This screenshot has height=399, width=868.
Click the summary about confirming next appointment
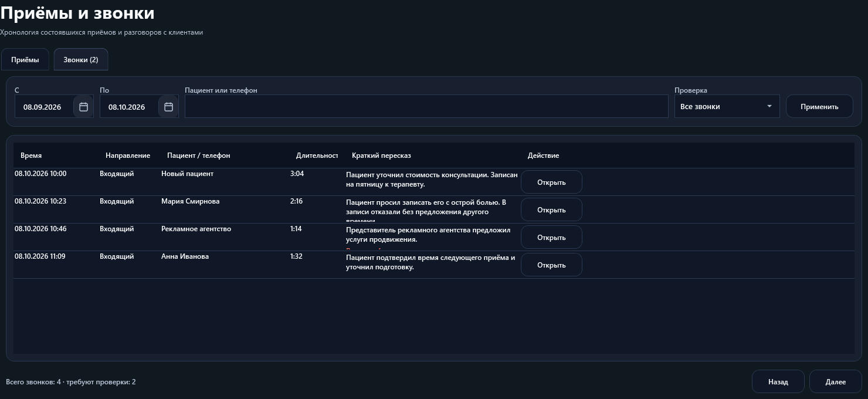430,262
